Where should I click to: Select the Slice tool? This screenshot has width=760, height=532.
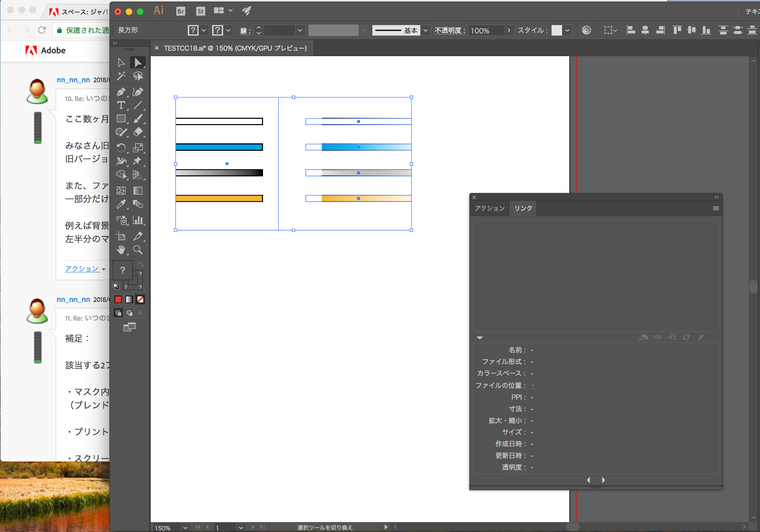point(138,236)
